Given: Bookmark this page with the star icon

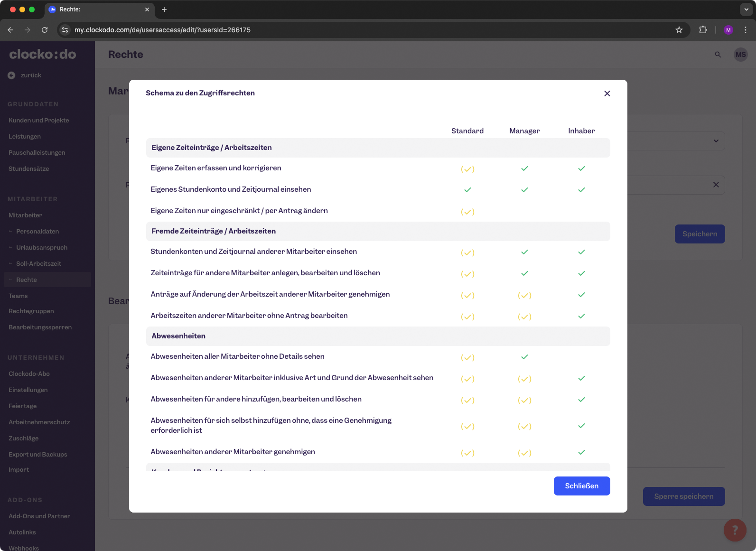Looking at the screenshot, I should point(679,30).
